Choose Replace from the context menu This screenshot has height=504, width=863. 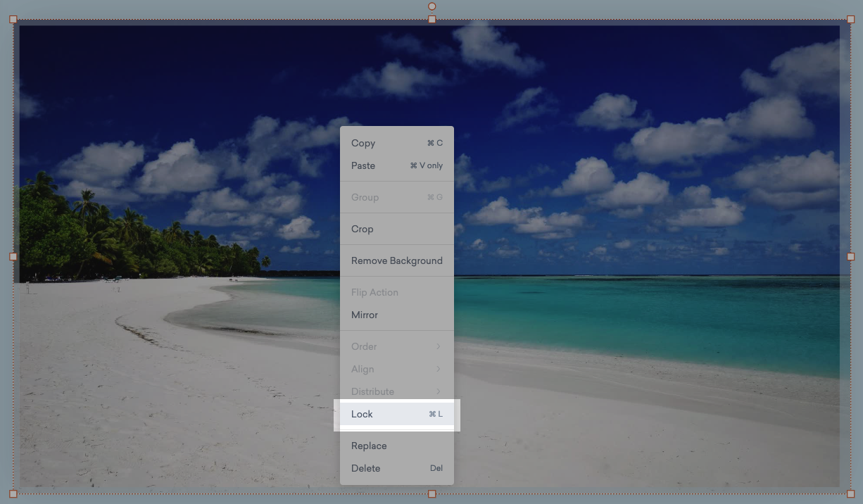click(396, 446)
